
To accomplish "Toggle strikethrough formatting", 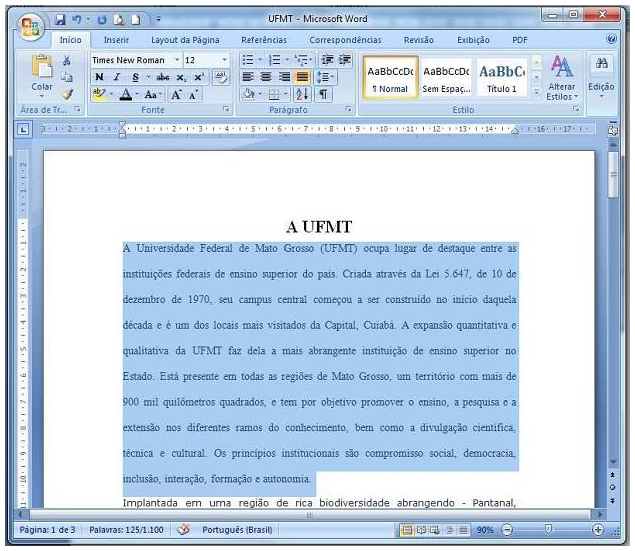I will [163, 77].
